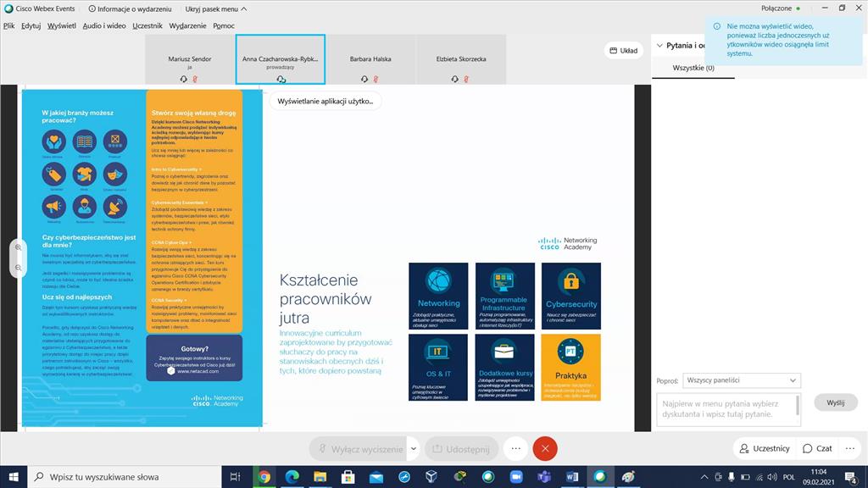The width and height of the screenshot is (868, 488).
Task: Click Barbara Halska's muted microphone icon
Action: coord(376,79)
